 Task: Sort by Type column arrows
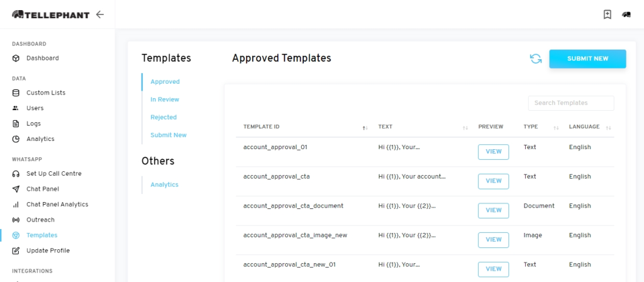(556, 128)
